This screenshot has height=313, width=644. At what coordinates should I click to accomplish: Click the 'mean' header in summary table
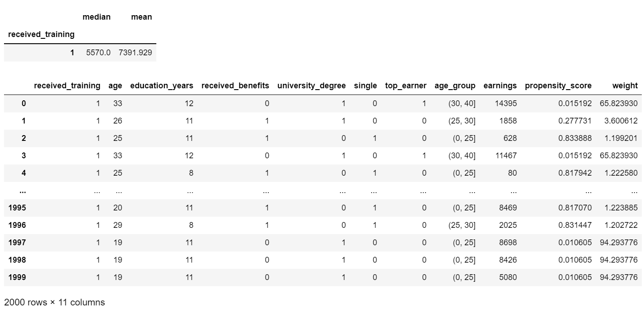pyautogui.click(x=142, y=17)
